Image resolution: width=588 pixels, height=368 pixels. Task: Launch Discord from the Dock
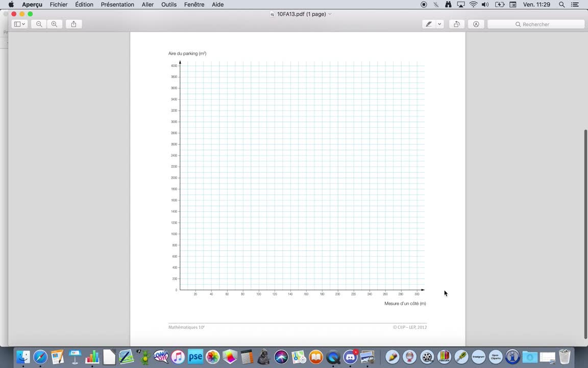click(350, 357)
